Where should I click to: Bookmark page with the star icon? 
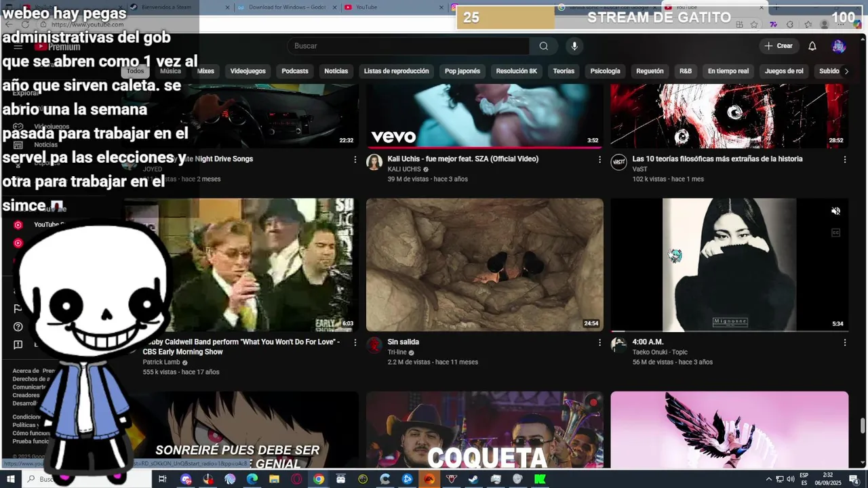coord(754,24)
